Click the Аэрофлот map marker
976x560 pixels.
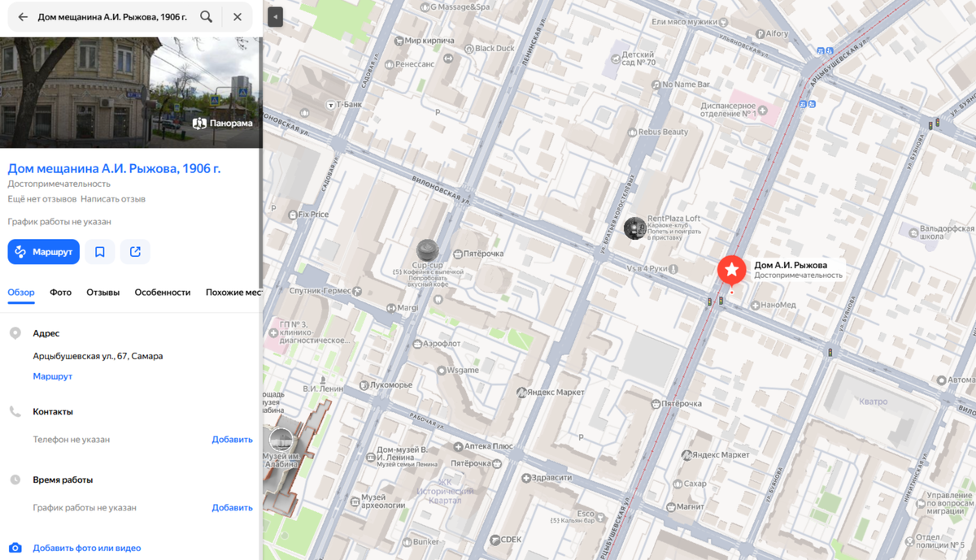[416, 344]
